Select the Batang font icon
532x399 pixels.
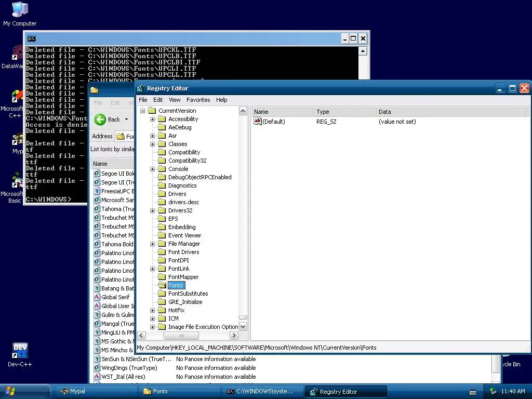pyautogui.click(x=97, y=288)
